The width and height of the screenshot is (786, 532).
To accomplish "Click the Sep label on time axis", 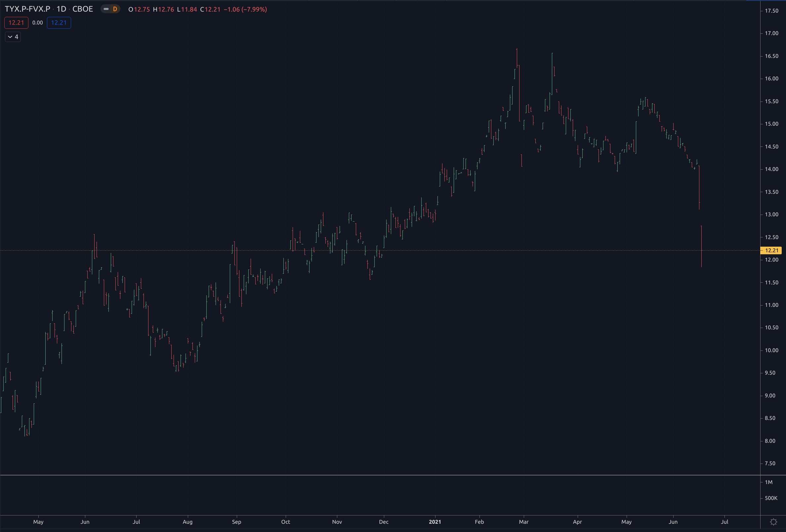I will [237, 522].
